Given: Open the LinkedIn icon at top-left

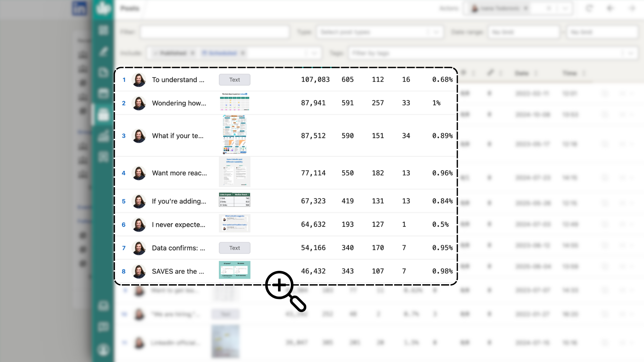Looking at the screenshot, I should [x=79, y=8].
